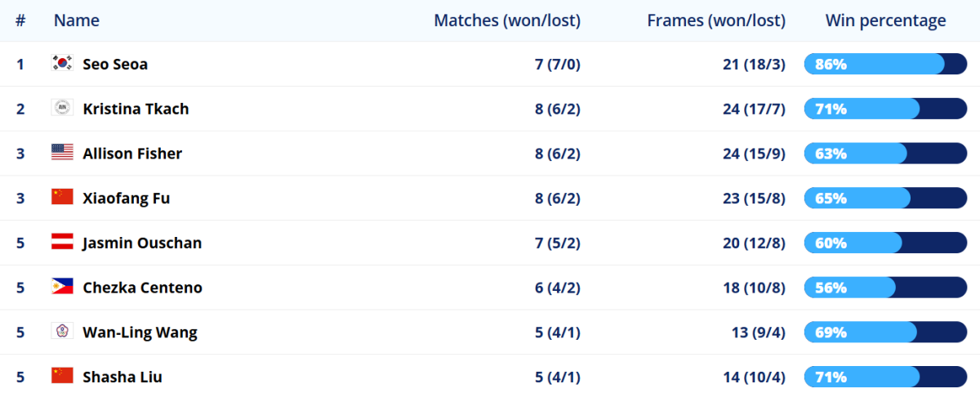This screenshot has width=980, height=393.
Task: Click Seo Seoa's 86% win bar
Action: coord(885,64)
